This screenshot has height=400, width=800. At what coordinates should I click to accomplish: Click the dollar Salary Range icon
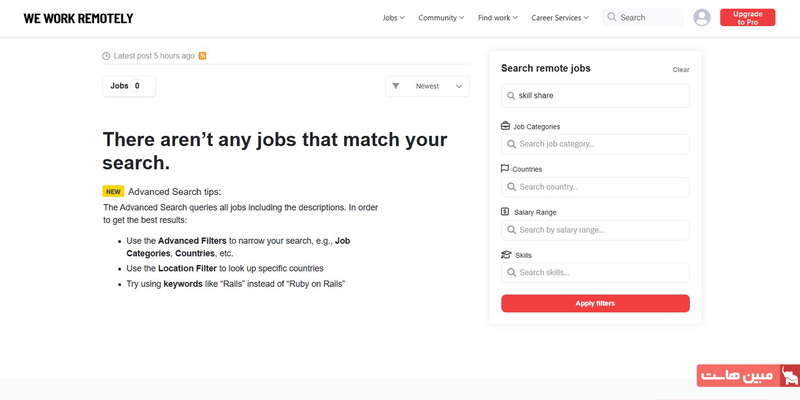(x=505, y=211)
